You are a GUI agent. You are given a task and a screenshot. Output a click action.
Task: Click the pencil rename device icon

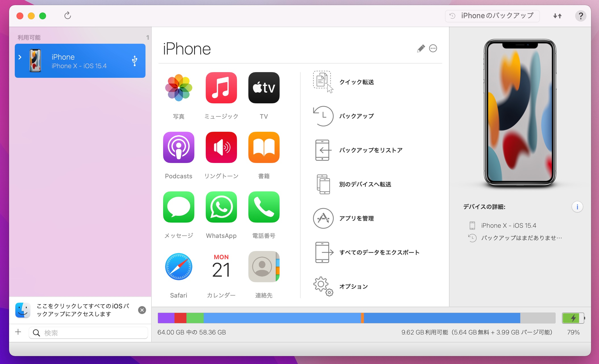(x=421, y=49)
